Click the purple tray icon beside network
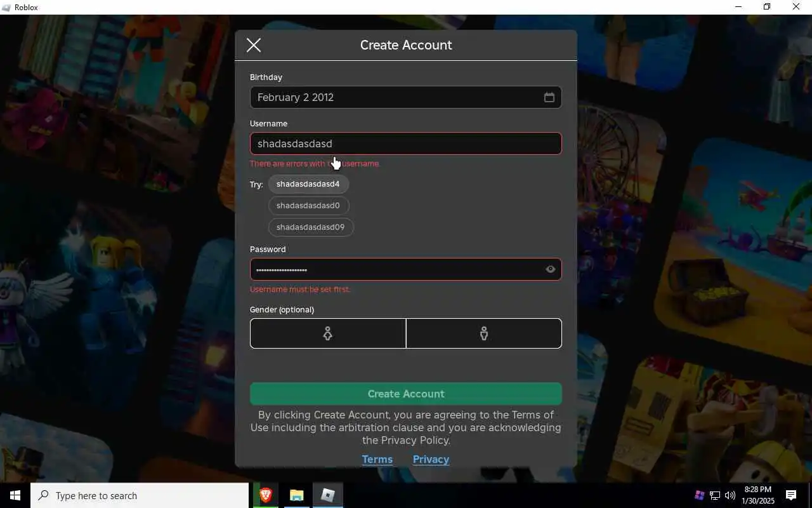 (700, 495)
